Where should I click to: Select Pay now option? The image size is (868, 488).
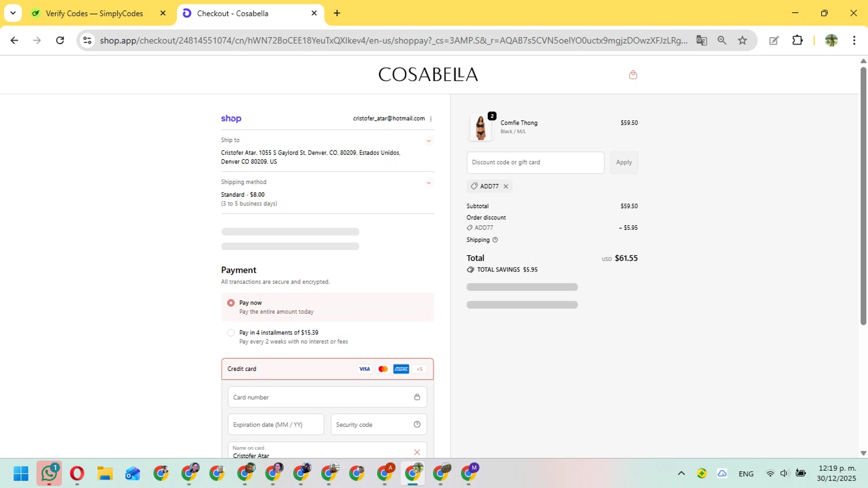[231, 303]
